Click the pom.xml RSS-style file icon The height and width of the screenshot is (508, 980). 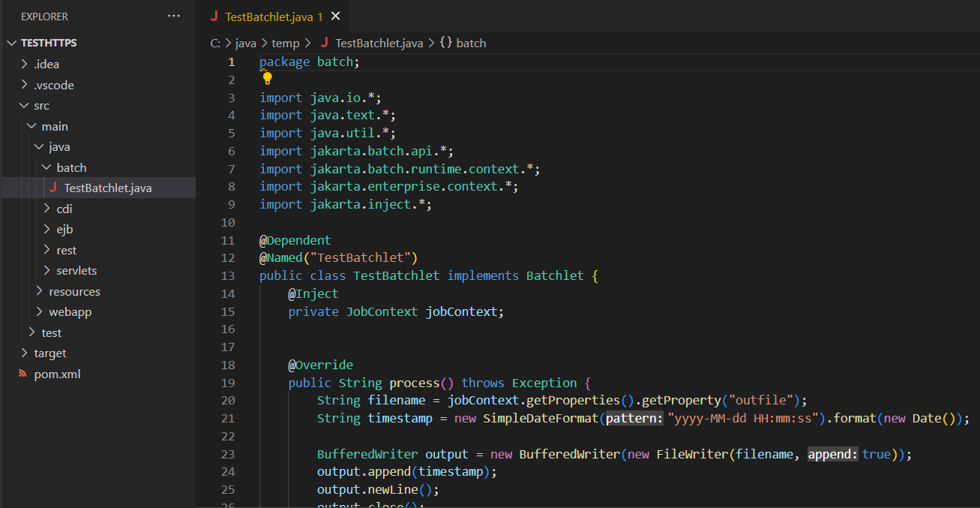22,374
